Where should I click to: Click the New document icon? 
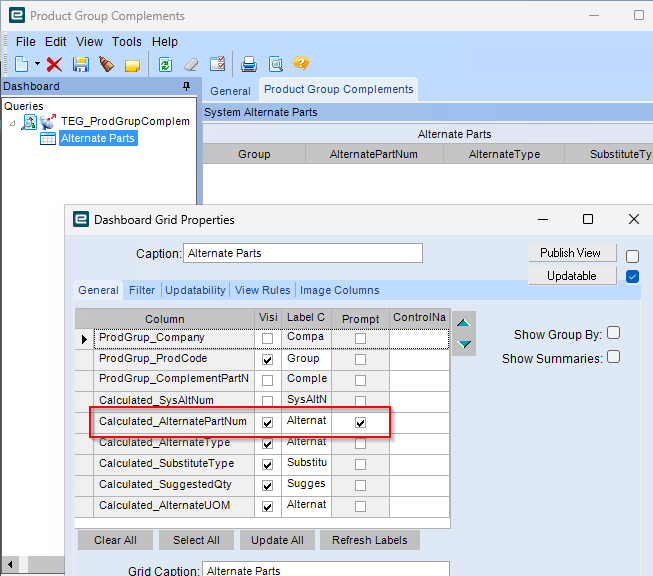pos(22,64)
